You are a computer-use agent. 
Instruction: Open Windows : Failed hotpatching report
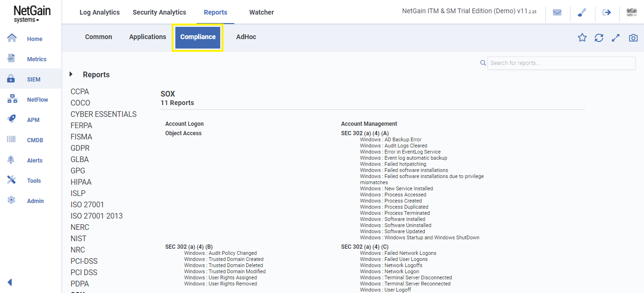click(x=393, y=164)
